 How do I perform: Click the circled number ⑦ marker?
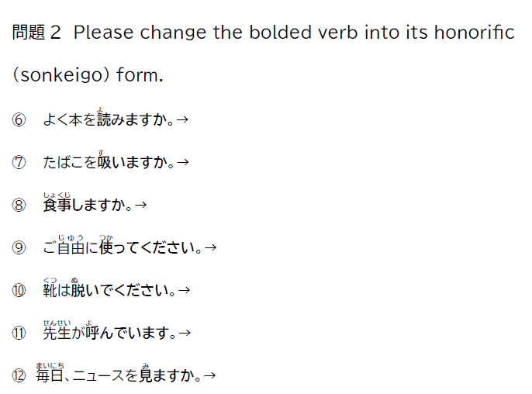tap(19, 163)
